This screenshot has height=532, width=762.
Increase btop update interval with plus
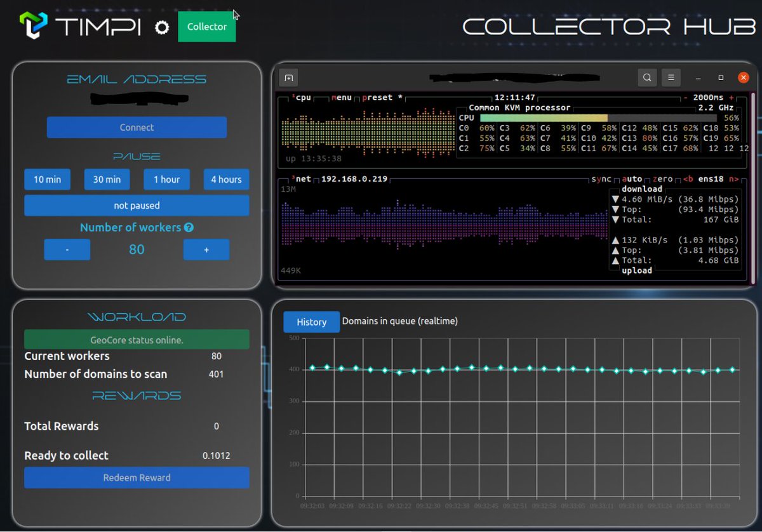pyautogui.click(x=731, y=98)
